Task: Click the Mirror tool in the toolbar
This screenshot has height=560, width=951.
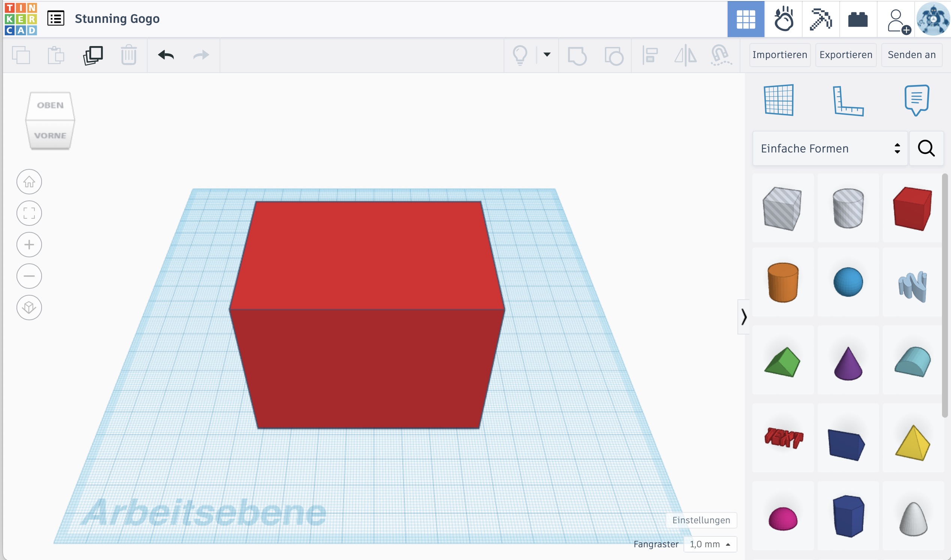Action: coord(685,56)
